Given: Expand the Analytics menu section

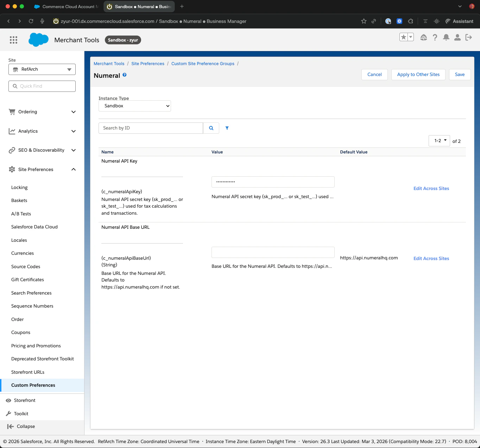Looking at the screenshot, I should (x=42, y=131).
